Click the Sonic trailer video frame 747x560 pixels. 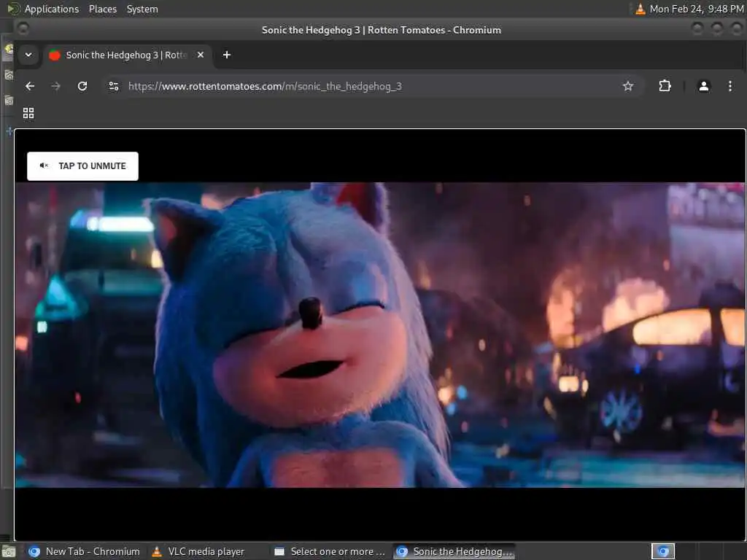pyautogui.click(x=379, y=335)
